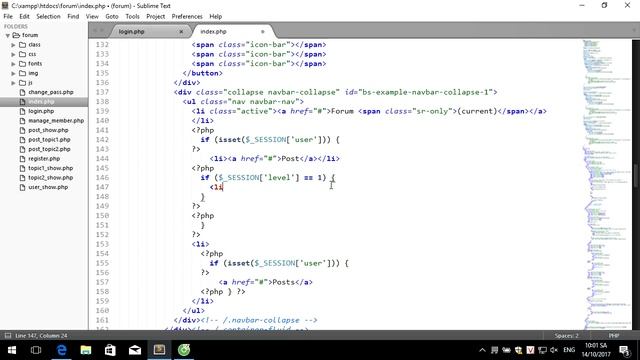Click the red V tray icon
This screenshot has height=360, width=640.
pos(530,350)
